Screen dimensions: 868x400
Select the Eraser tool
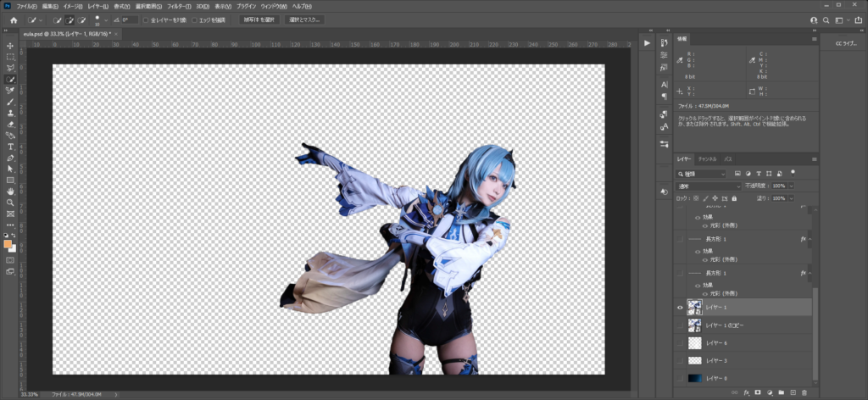point(10,125)
